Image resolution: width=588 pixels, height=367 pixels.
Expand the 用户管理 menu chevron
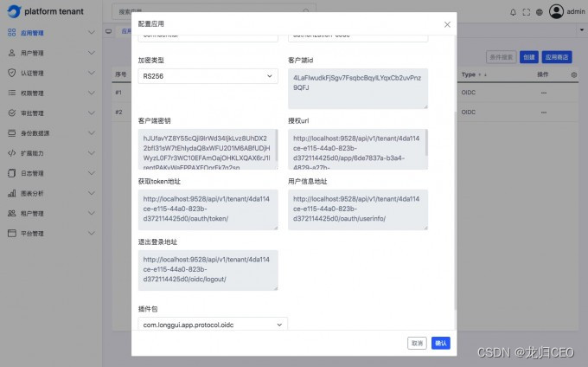[x=91, y=53]
